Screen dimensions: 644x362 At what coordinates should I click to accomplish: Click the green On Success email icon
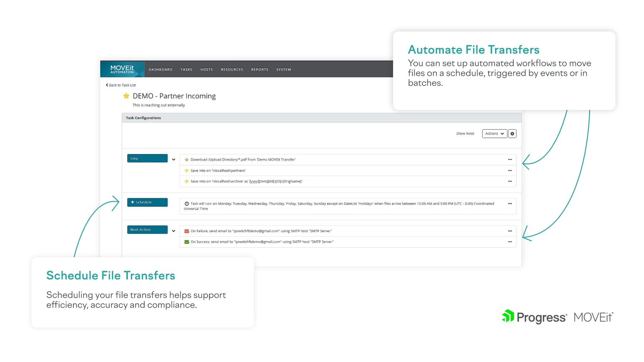click(187, 242)
